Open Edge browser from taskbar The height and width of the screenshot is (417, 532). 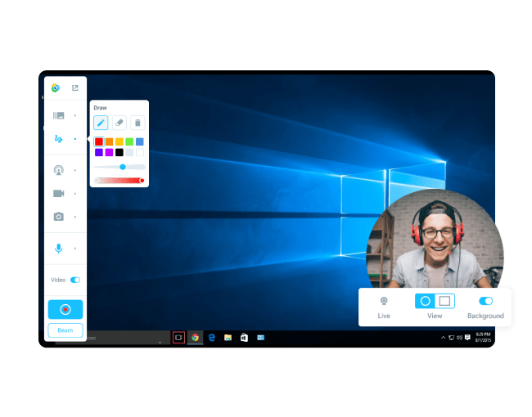click(x=212, y=338)
